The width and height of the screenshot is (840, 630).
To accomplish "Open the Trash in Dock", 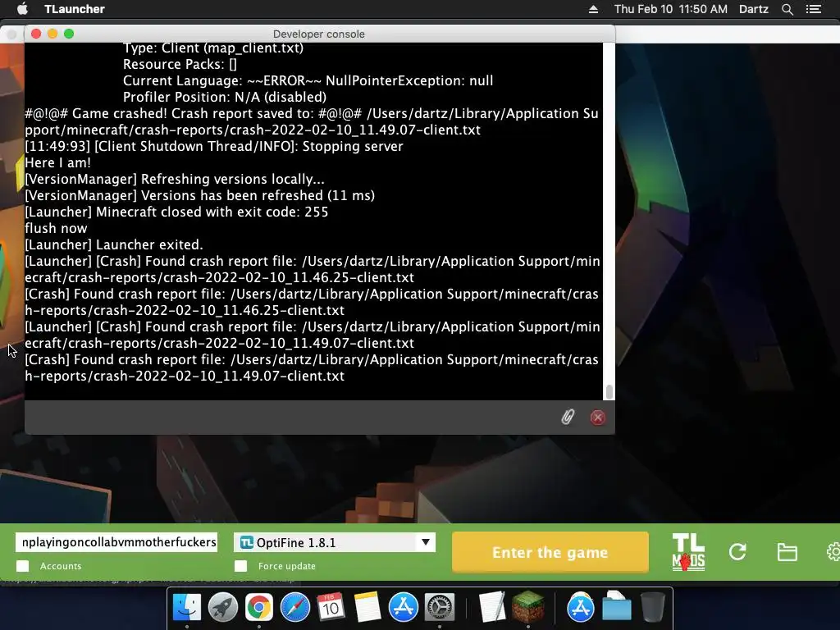I will pyautogui.click(x=652, y=607).
